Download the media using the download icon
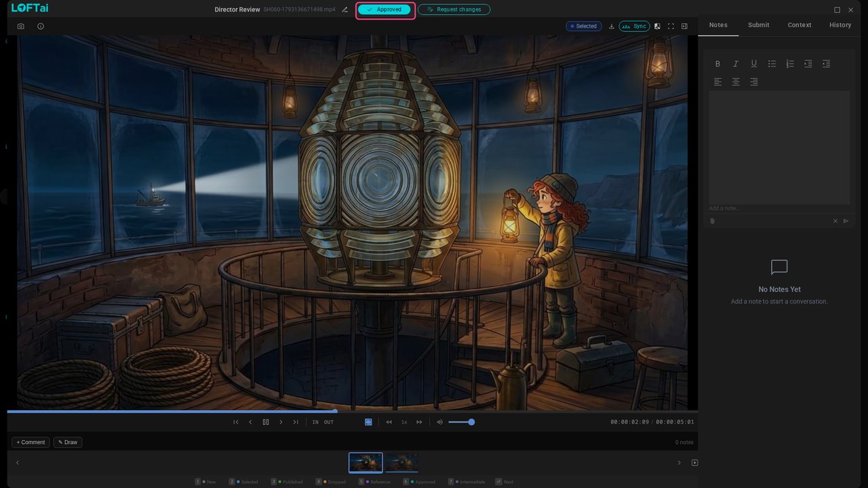This screenshot has height=488, width=868. tap(612, 26)
